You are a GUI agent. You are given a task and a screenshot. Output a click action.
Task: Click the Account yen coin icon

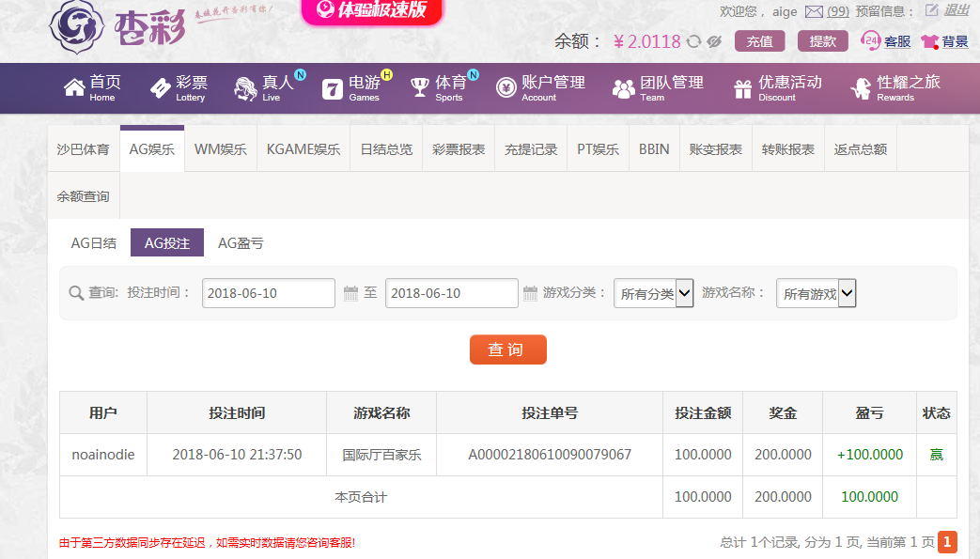coord(506,88)
